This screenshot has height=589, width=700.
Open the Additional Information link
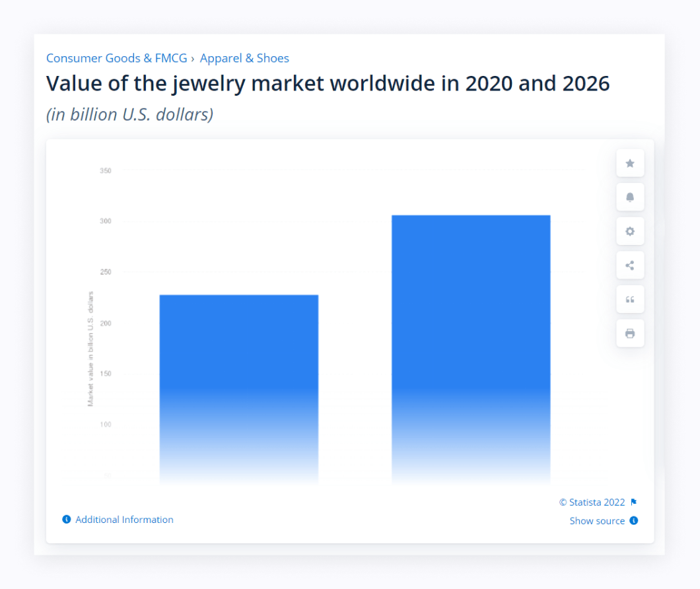[124, 520]
